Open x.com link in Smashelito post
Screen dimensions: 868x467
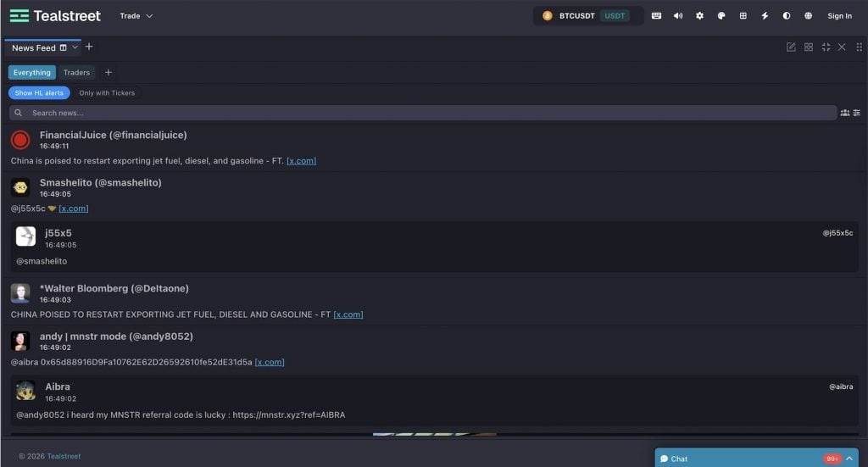[74, 208]
